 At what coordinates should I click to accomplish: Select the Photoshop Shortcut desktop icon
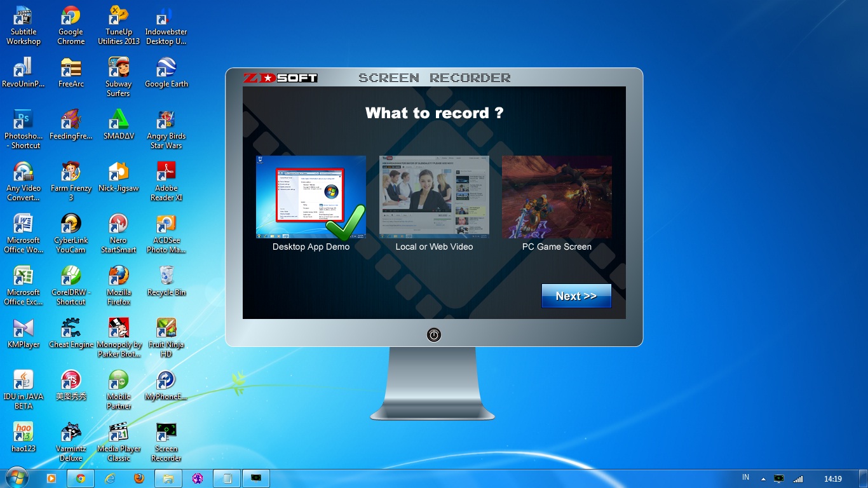tap(24, 129)
